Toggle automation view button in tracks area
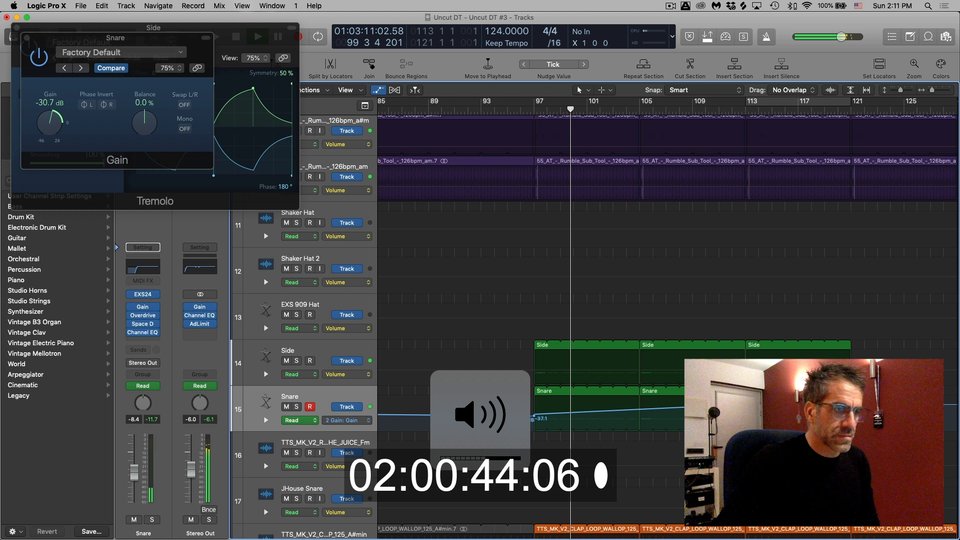The height and width of the screenshot is (540, 960). coord(378,90)
